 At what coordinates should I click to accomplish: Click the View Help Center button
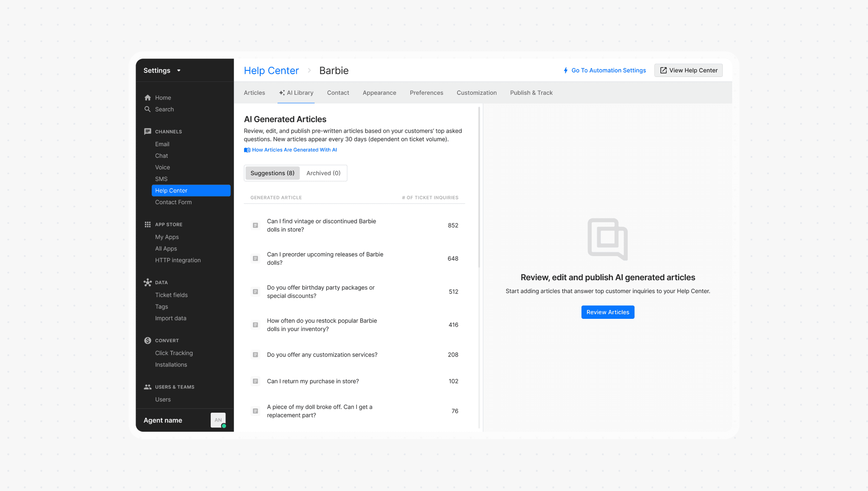pyautogui.click(x=688, y=70)
